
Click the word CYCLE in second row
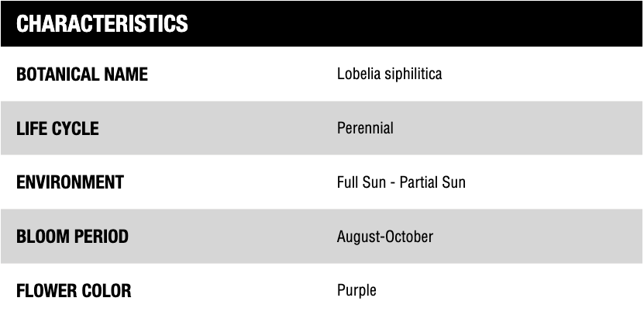tap(76, 129)
